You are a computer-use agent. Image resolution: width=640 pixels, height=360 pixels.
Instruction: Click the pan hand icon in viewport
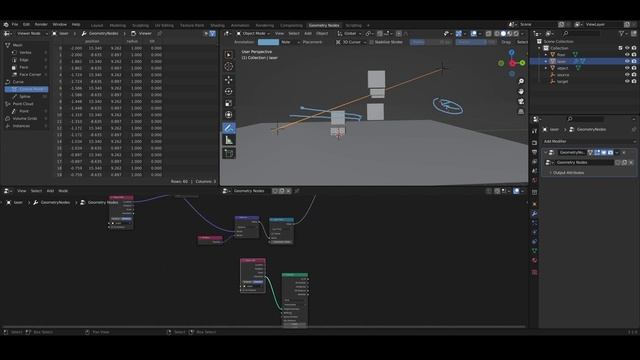(x=521, y=91)
